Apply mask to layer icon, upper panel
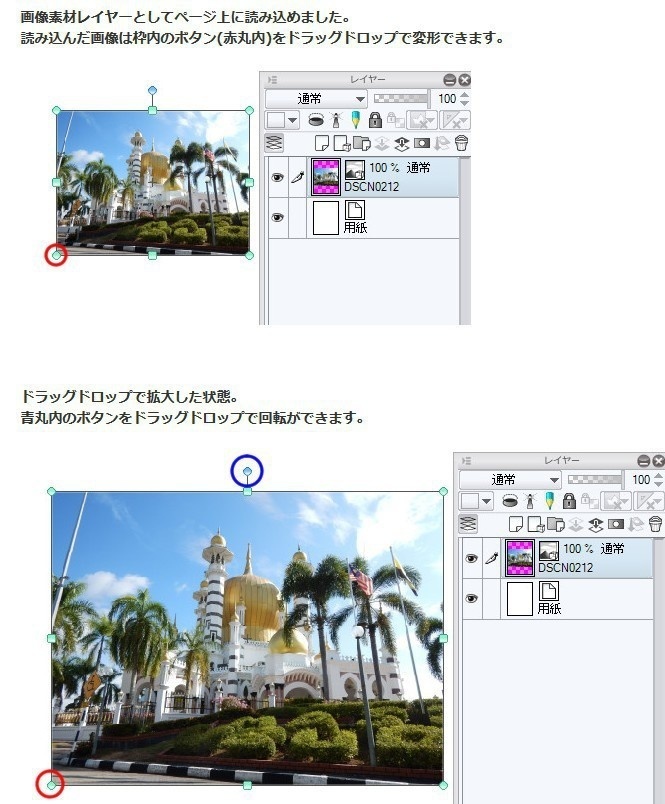 (441, 144)
